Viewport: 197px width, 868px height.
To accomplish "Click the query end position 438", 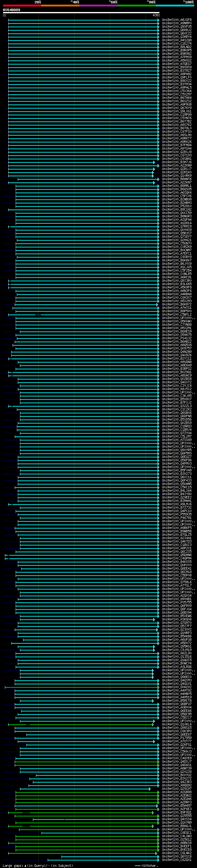I will tap(155, 15).
